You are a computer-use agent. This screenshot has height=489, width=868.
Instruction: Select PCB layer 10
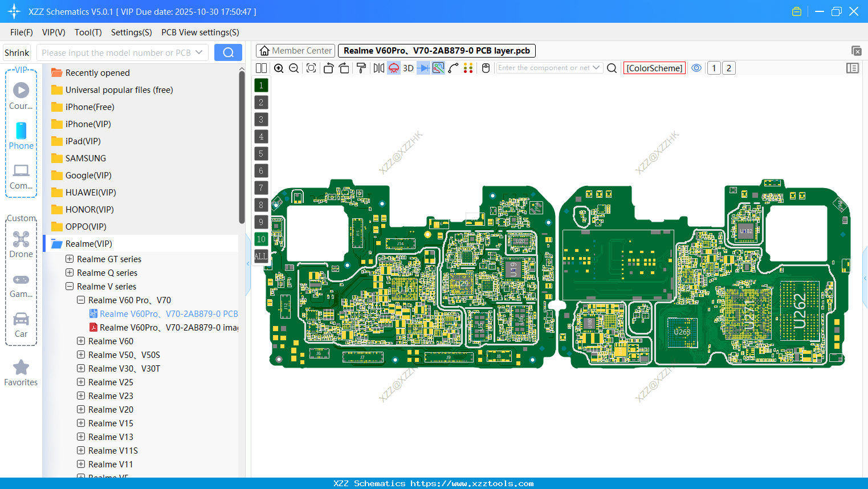(x=261, y=239)
